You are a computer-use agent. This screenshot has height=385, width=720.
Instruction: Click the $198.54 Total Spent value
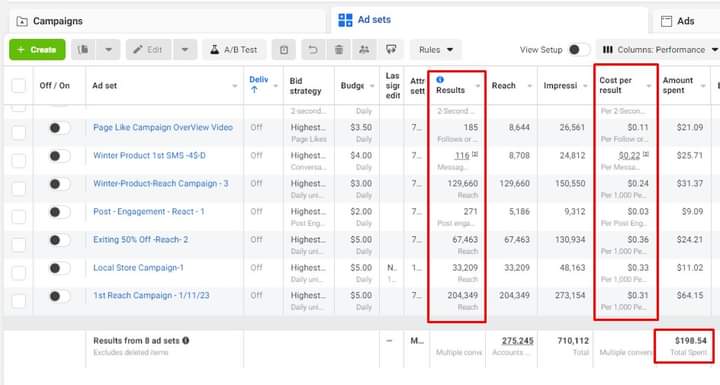coord(691,340)
